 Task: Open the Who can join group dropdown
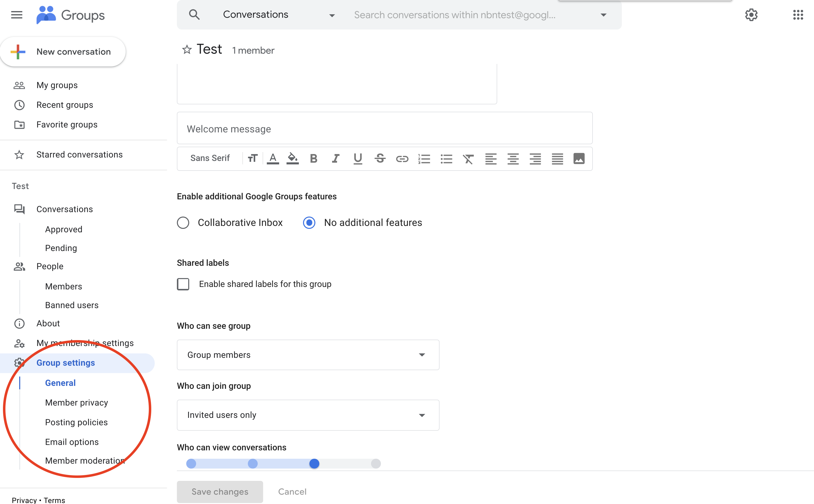click(x=309, y=415)
